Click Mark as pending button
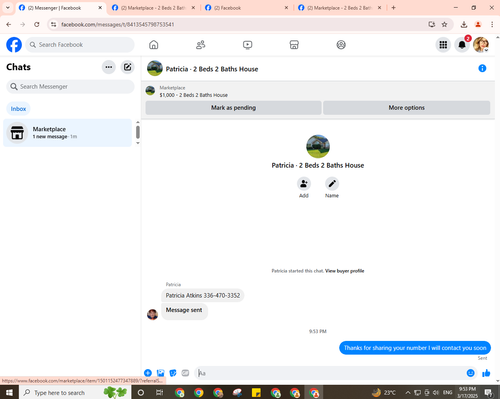The width and height of the screenshot is (500, 399). [x=233, y=108]
